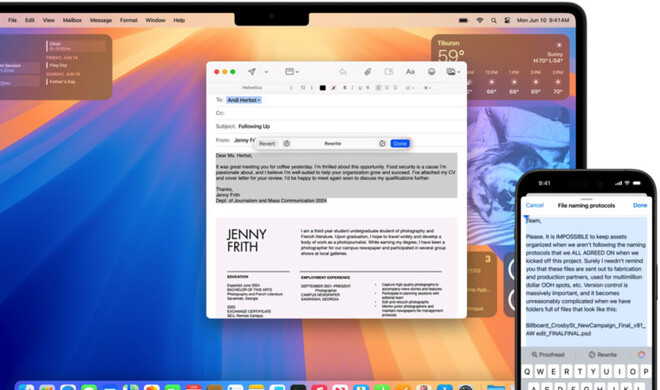The width and height of the screenshot is (660, 390).
Task: Click the Mon Jun 10 9:41 AM clock
Action: click(x=543, y=20)
